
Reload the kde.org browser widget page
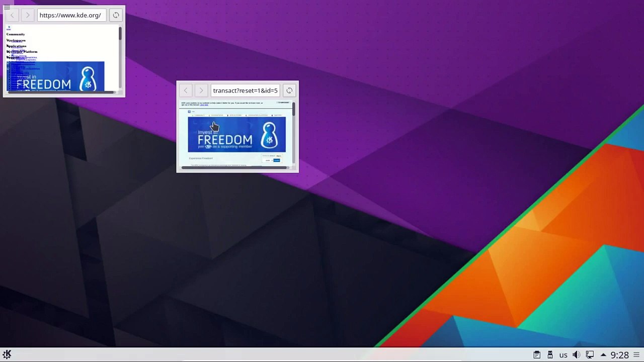tap(116, 15)
